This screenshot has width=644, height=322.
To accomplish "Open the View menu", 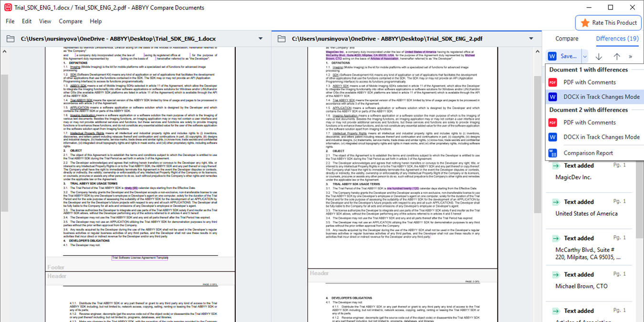I will (45, 21).
